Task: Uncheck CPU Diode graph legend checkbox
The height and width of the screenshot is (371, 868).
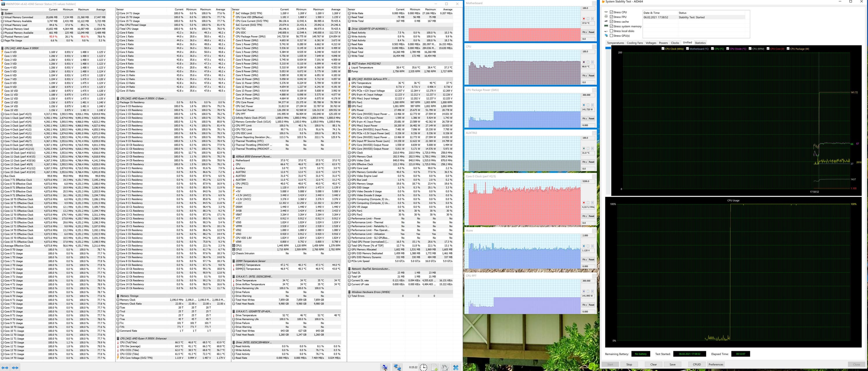Action: pyautogui.click(x=728, y=49)
